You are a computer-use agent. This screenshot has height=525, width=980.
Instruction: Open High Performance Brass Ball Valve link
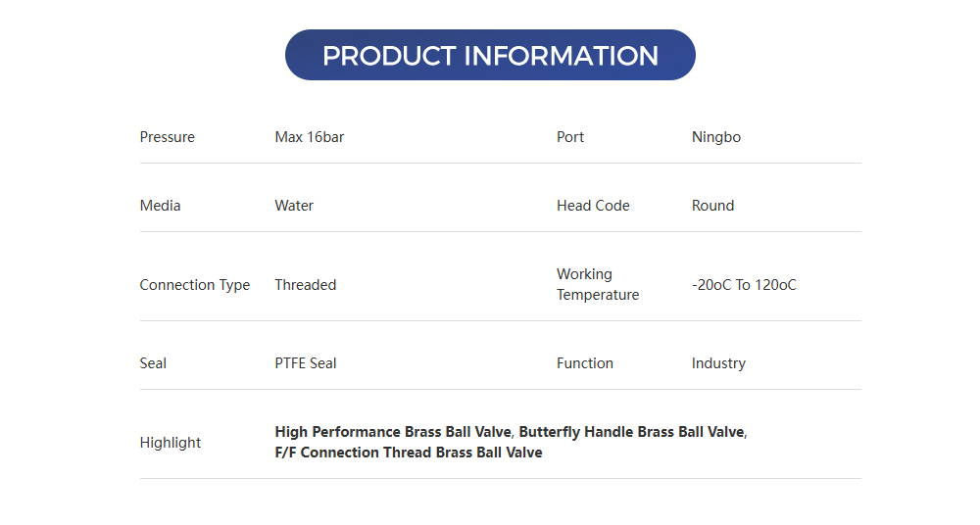pyautogui.click(x=393, y=432)
